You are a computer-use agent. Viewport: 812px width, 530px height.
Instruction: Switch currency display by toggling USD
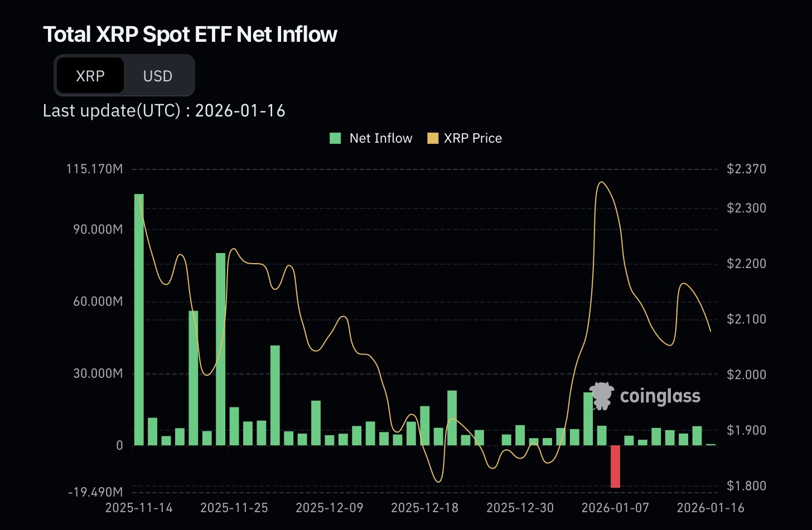pos(158,75)
